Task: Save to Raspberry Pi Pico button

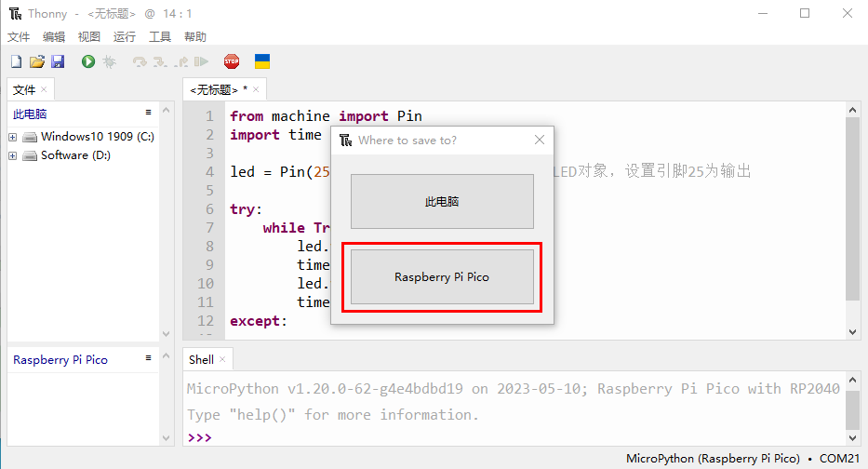Action: click(442, 277)
